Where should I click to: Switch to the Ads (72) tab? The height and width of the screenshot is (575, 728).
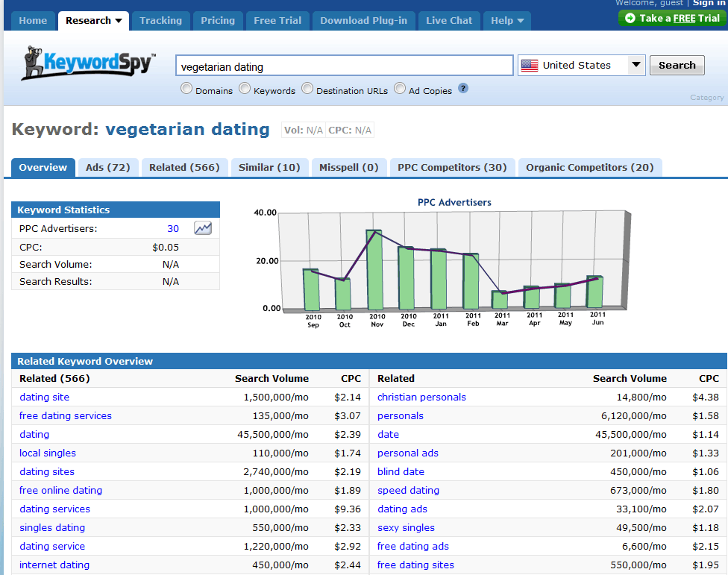click(x=107, y=168)
